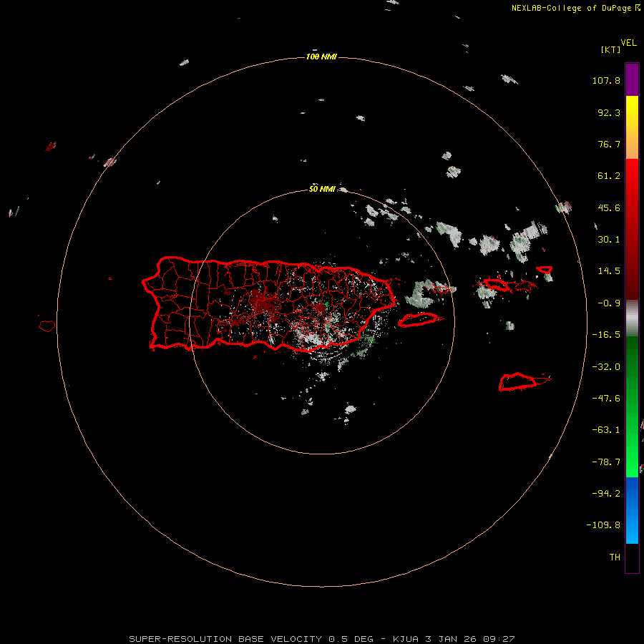Click the 14.5 scale value

coord(609,271)
